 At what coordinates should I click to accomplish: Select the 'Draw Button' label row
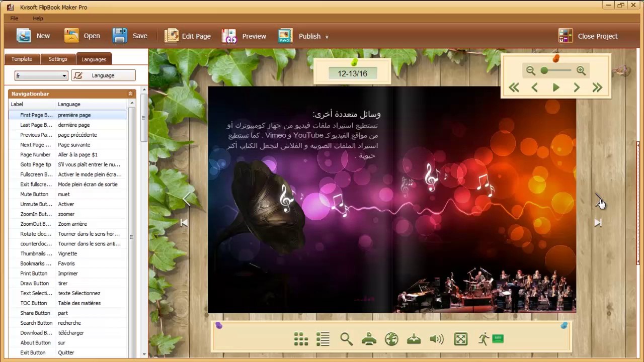35,284
